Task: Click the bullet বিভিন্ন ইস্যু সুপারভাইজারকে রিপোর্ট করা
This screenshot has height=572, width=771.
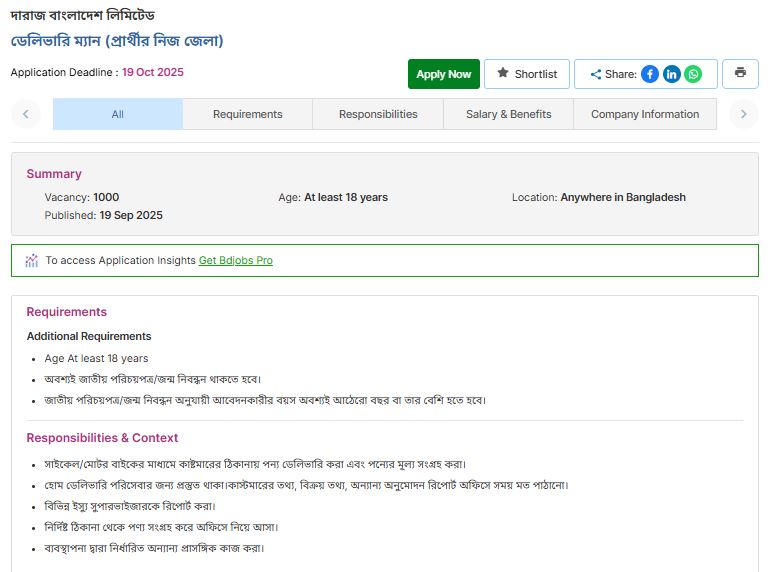Action: [x=130, y=506]
